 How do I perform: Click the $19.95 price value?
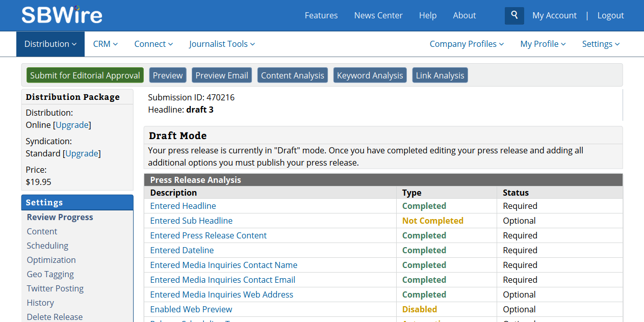[x=39, y=182]
